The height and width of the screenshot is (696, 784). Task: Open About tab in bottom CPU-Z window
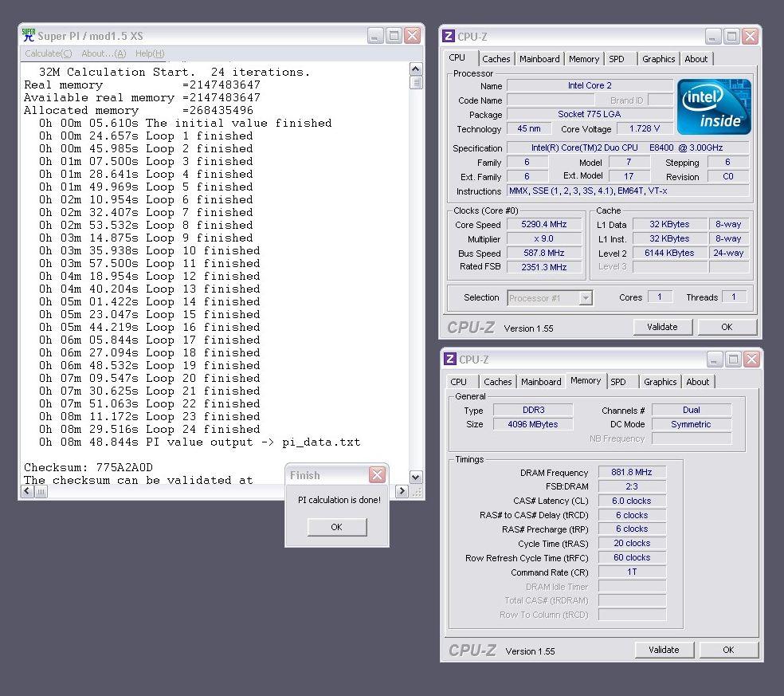tap(697, 382)
